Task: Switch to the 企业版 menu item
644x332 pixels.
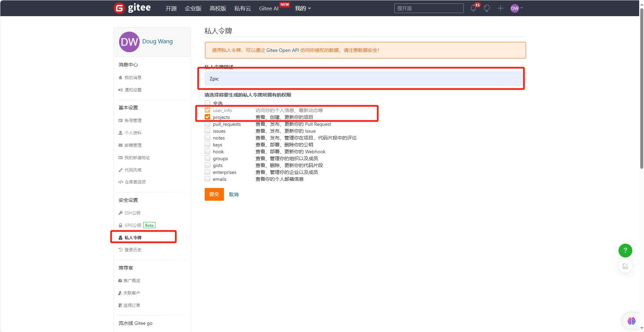Action: [x=193, y=8]
